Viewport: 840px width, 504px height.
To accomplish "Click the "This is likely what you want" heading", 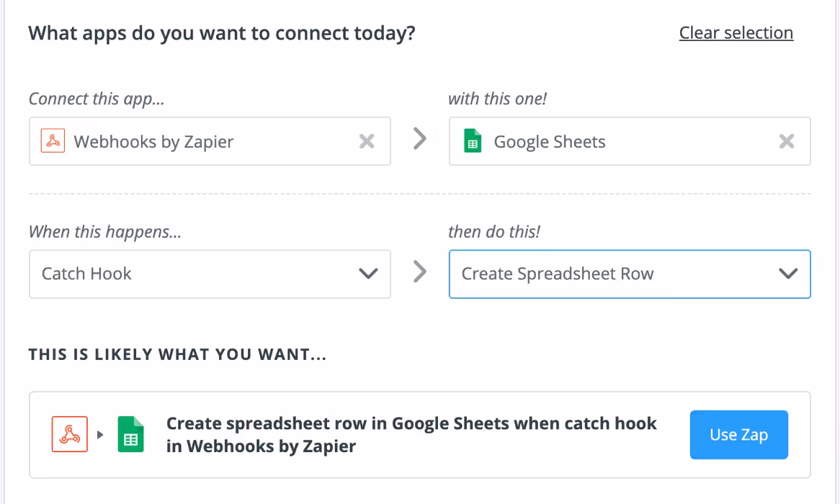I will pos(177,354).
